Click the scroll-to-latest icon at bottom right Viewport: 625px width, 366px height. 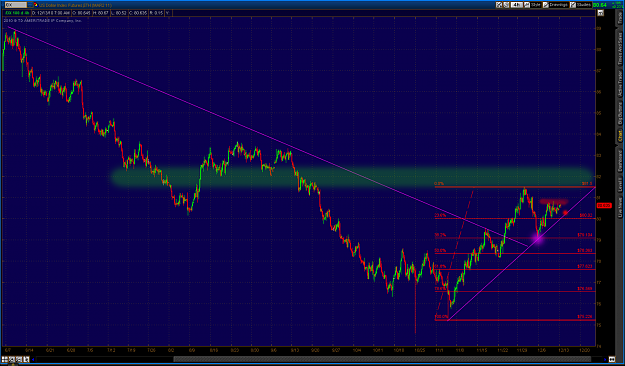click(612, 359)
